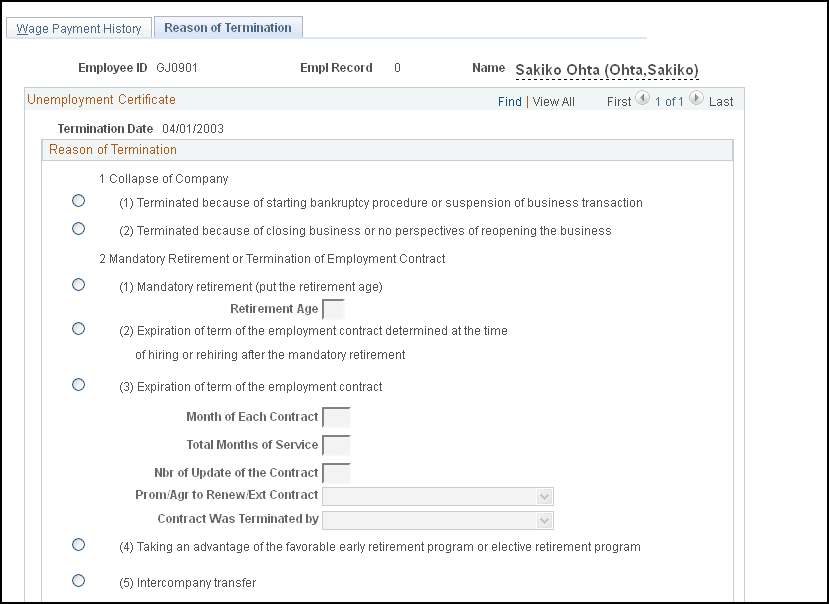
Task: Show the previous row with left arrow icon
Action: [x=643, y=100]
